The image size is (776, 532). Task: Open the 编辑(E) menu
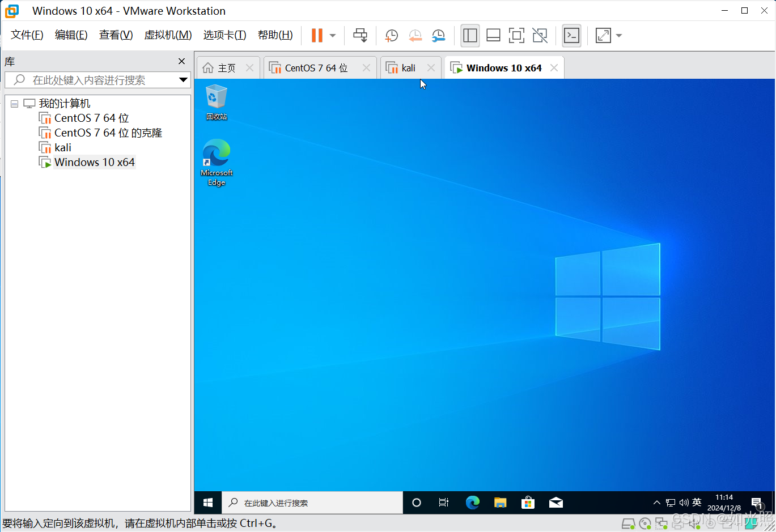tap(71, 35)
